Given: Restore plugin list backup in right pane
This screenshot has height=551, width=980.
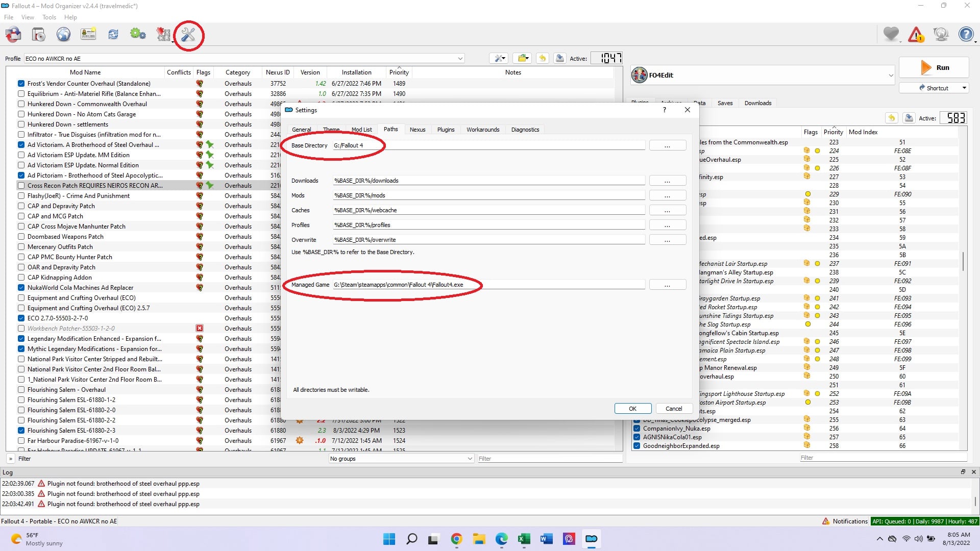Looking at the screenshot, I should pyautogui.click(x=892, y=118).
